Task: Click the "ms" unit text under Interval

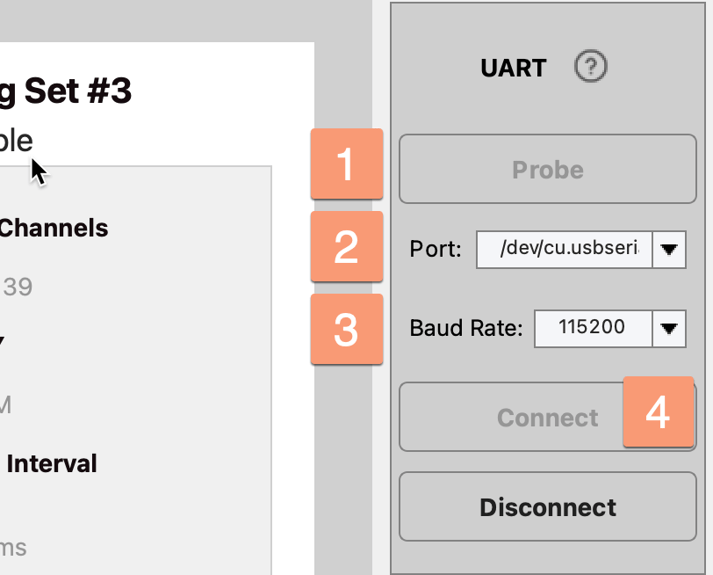Action: 13,547
